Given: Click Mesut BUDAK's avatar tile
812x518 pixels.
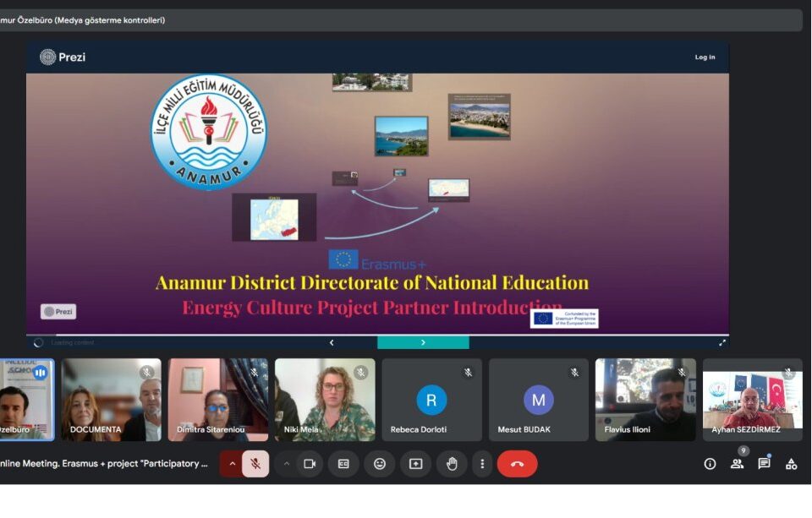Looking at the screenshot, I should [x=539, y=400].
